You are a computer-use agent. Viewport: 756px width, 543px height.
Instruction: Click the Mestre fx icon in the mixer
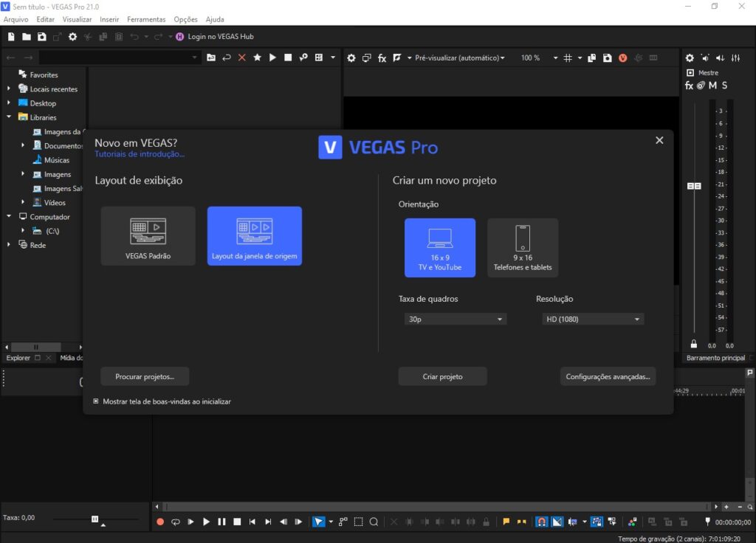pyautogui.click(x=689, y=85)
